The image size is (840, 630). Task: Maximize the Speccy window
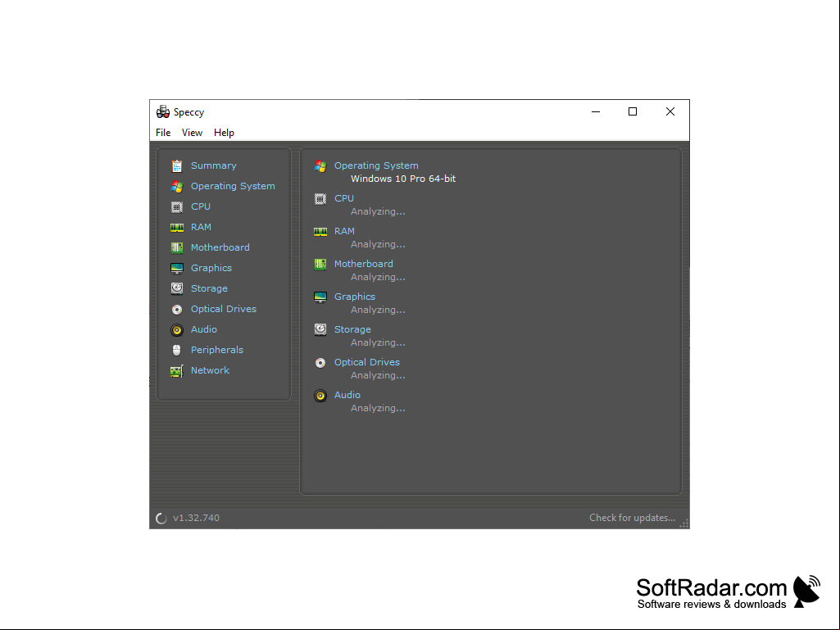tap(633, 111)
